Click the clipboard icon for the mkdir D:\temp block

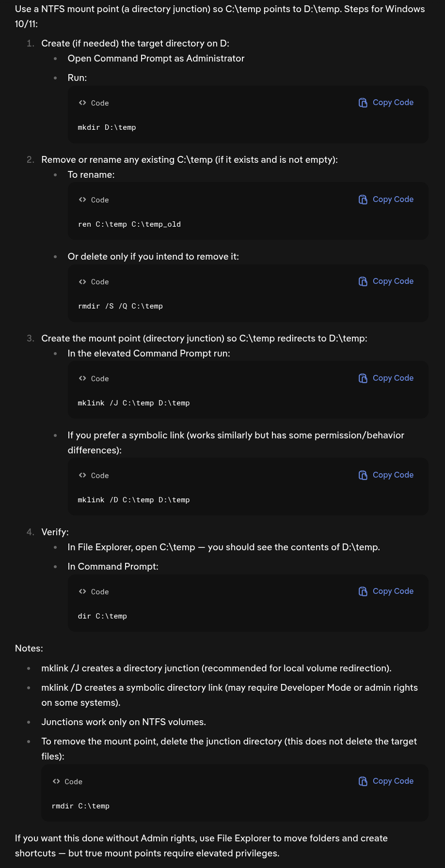pyautogui.click(x=363, y=103)
